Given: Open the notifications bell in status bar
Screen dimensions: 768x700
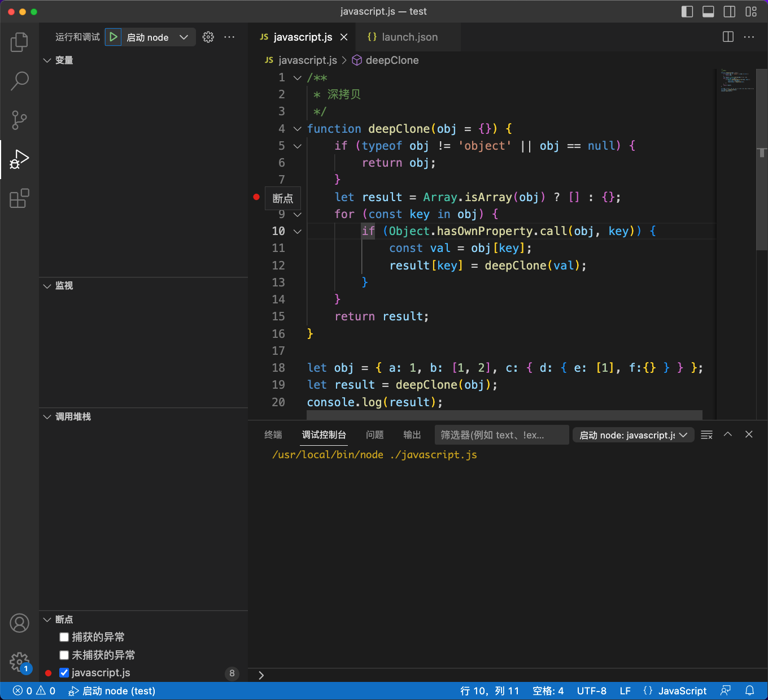Looking at the screenshot, I should point(750,690).
